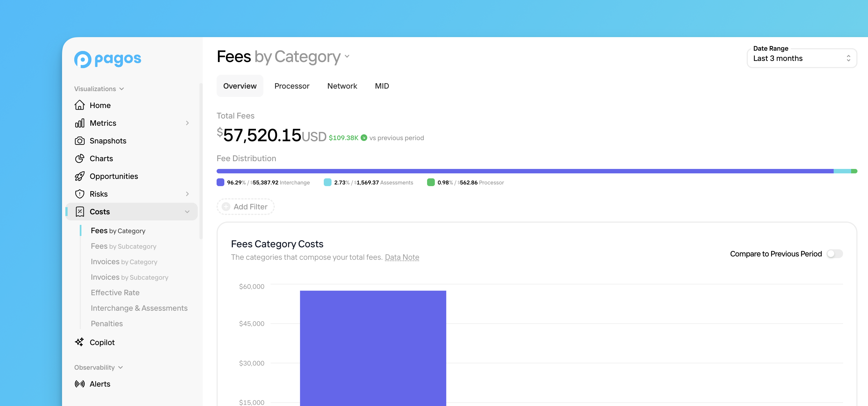Click the $60,000 axis label

(252, 286)
